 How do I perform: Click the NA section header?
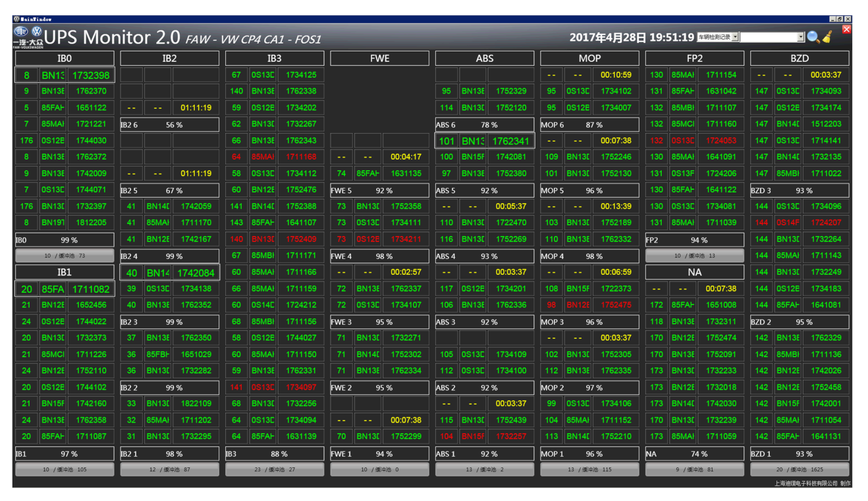[695, 272]
